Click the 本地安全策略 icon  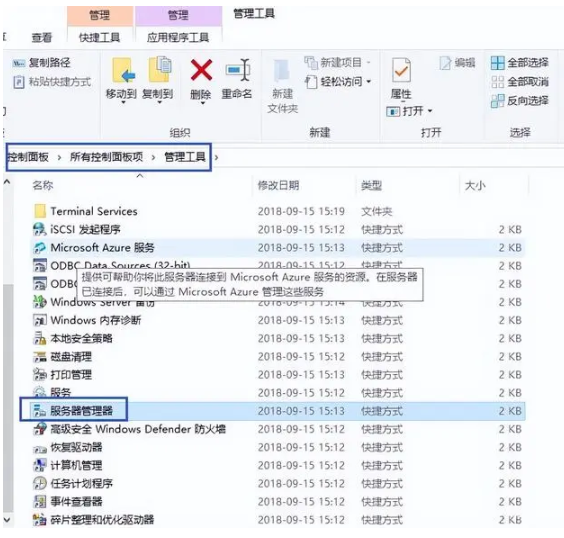(40, 338)
